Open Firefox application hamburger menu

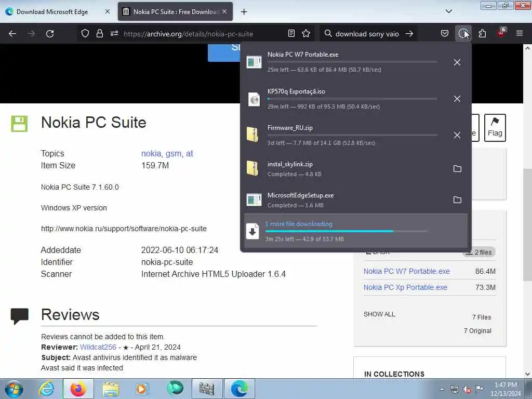pyautogui.click(x=520, y=34)
